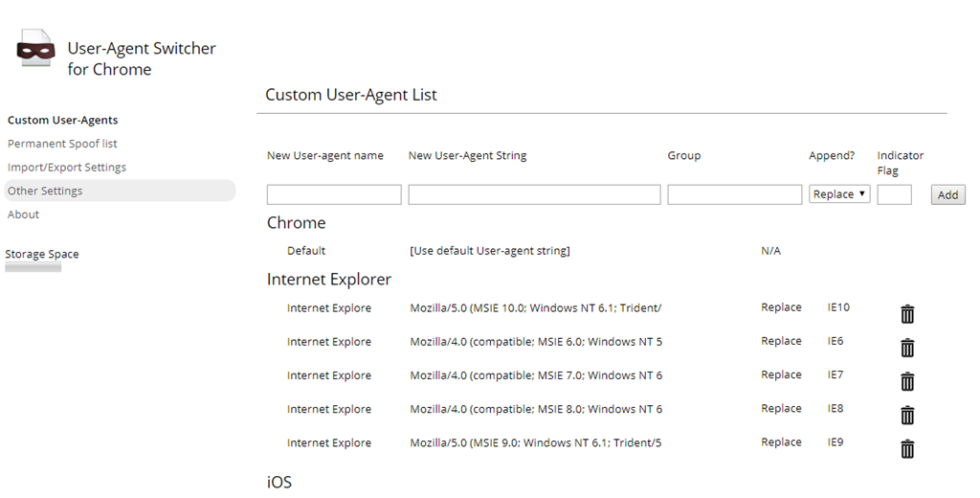Click the MSIE 8.0 user-agent string

[536, 409]
